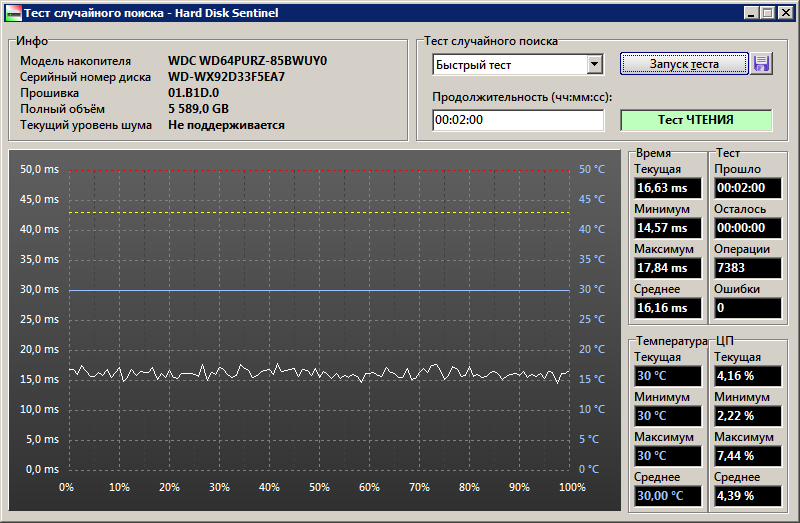The image size is (800, 523).
Task: Select the Быстрый тест combo box
Action: (518, 65)
